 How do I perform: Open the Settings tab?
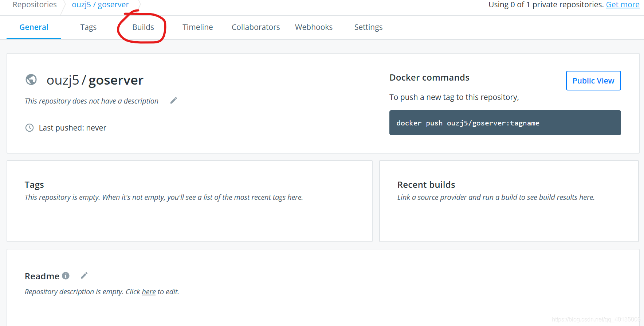click(x=368, y=27)
